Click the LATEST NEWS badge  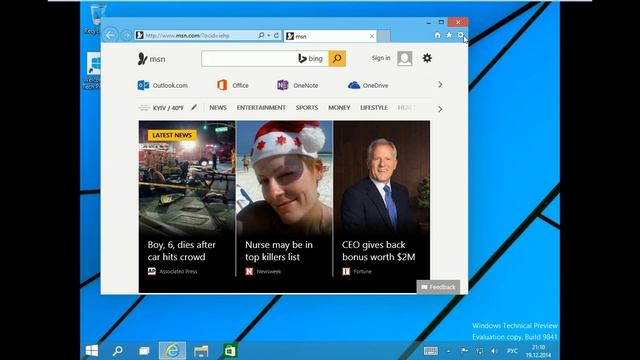(x=172, y=135)
